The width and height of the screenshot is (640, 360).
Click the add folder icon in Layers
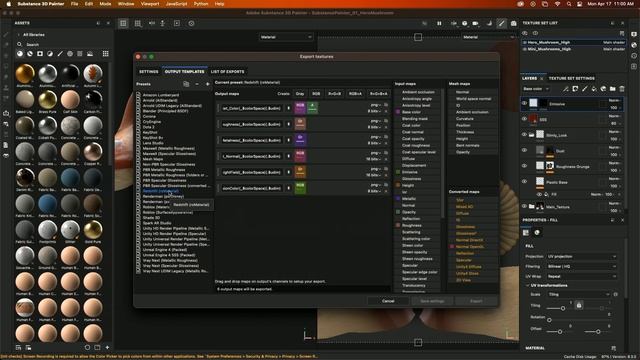[x=613, y=89]
